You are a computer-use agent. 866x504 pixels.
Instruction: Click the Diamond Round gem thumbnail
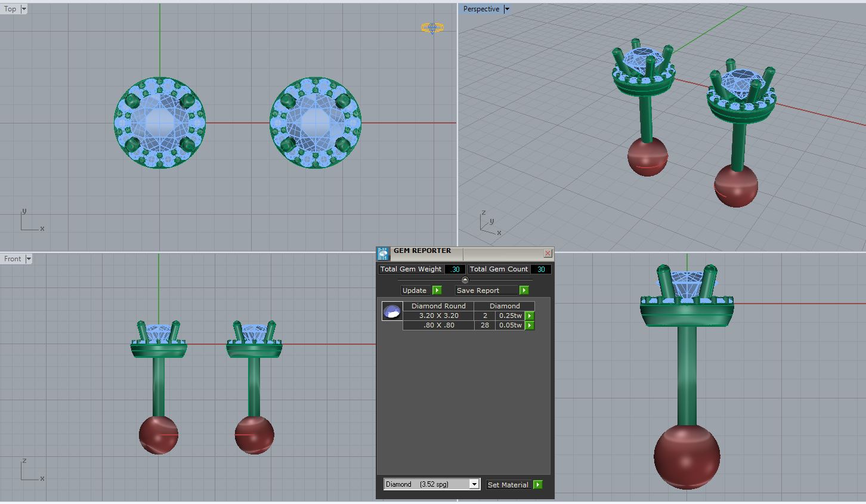pos(391,311)
